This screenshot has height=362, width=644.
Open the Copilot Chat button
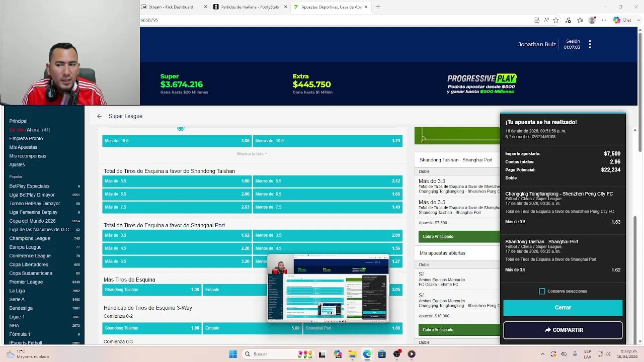pos(622,20)
